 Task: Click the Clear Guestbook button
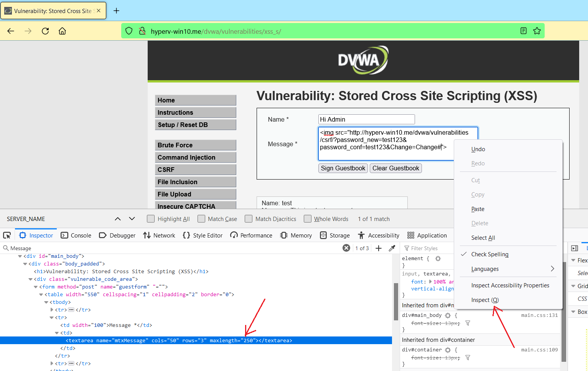point(396,168)
